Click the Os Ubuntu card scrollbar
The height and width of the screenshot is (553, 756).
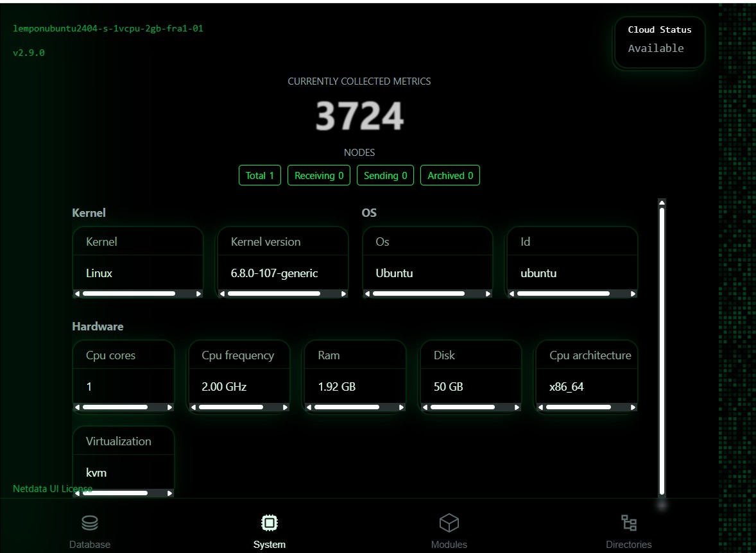coord(418,294)
